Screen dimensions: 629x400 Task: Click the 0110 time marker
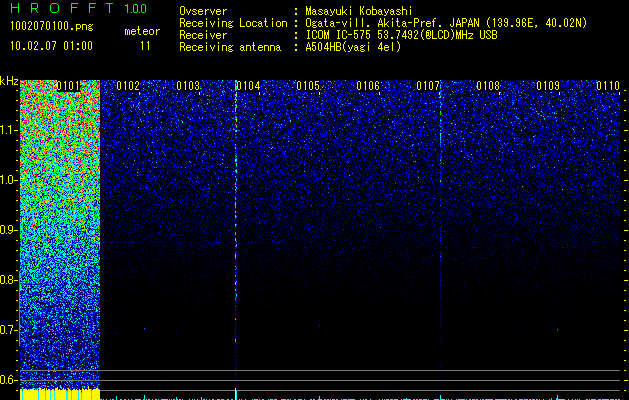point(608,86)
